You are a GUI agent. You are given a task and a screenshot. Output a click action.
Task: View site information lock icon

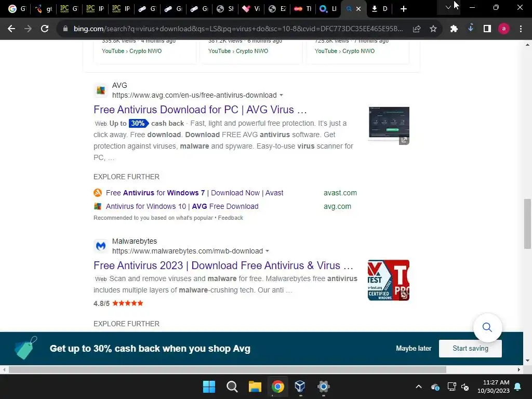[x=65, y=29]
